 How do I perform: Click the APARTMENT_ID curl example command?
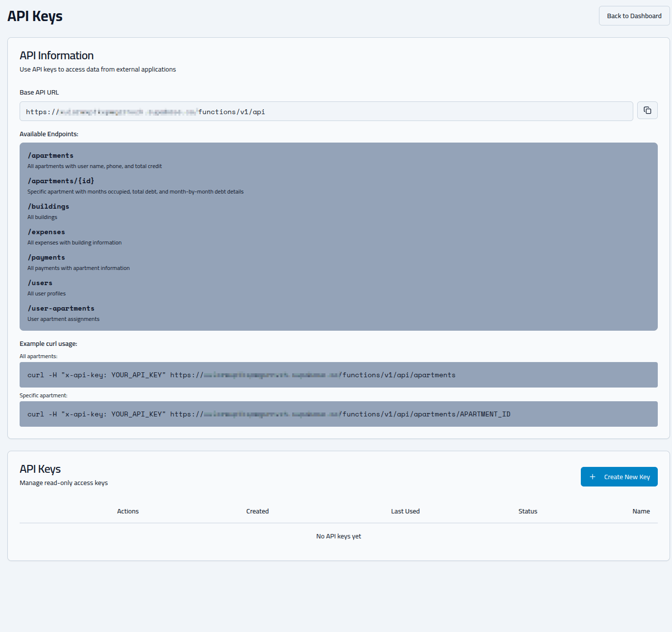pos(338,414)
